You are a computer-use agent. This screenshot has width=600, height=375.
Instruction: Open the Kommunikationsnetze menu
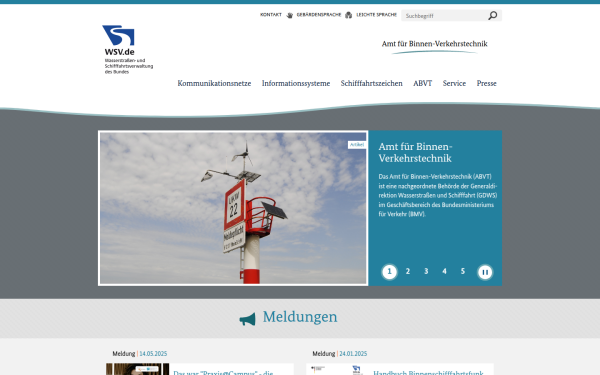pyautogui.click(x=214, y=83)
